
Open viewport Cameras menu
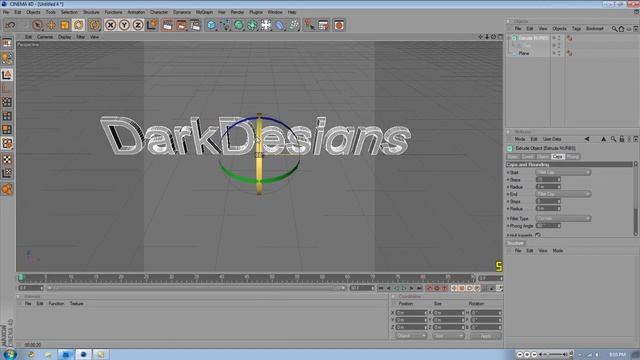pos(45,37)
